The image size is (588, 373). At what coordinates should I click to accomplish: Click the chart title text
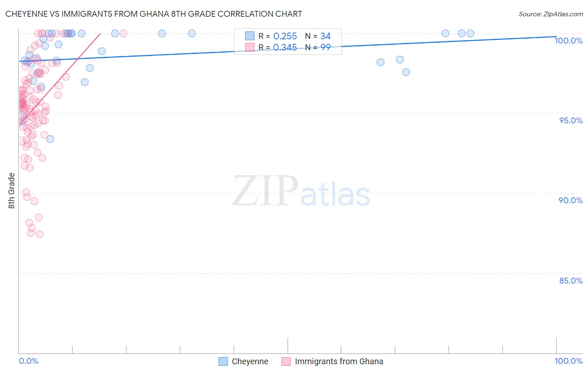(x=153, y=14)
